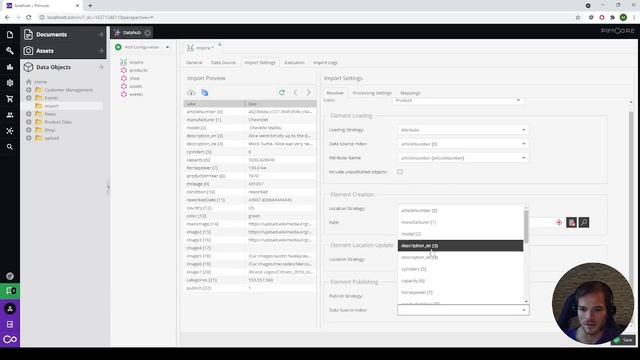Select the products configuration in tree
Viewport: 640px width, 360px height.
click(138, 70)
